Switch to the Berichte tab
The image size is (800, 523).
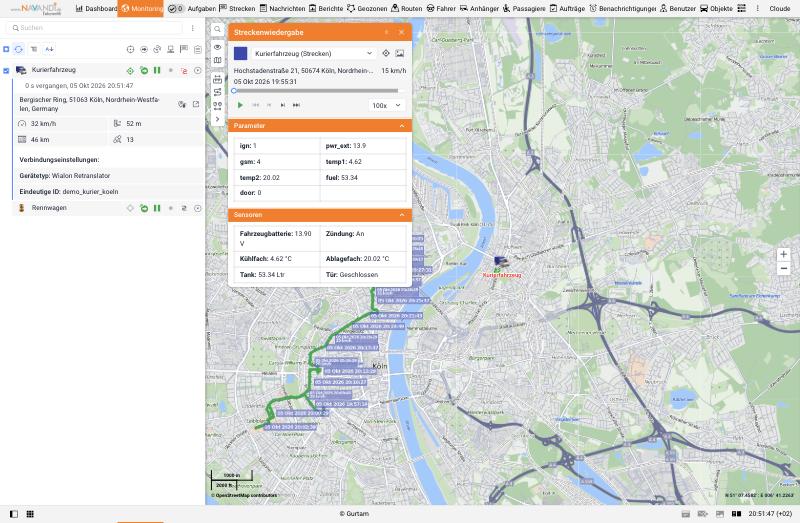(326, 9)
